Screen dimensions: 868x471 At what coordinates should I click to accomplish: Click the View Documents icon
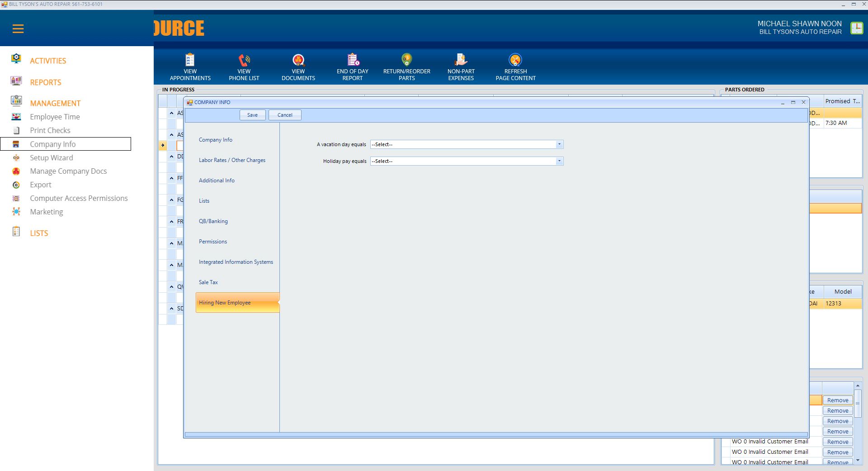click(298, 60)
